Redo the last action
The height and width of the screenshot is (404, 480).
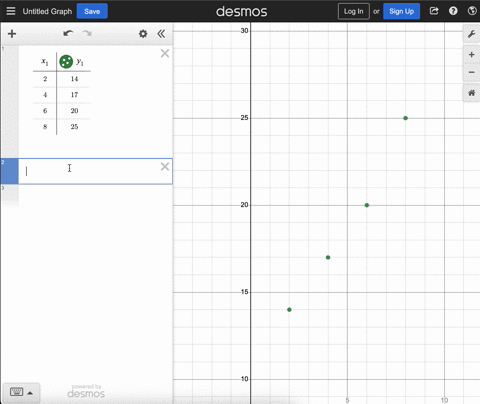tap(87, 33)
